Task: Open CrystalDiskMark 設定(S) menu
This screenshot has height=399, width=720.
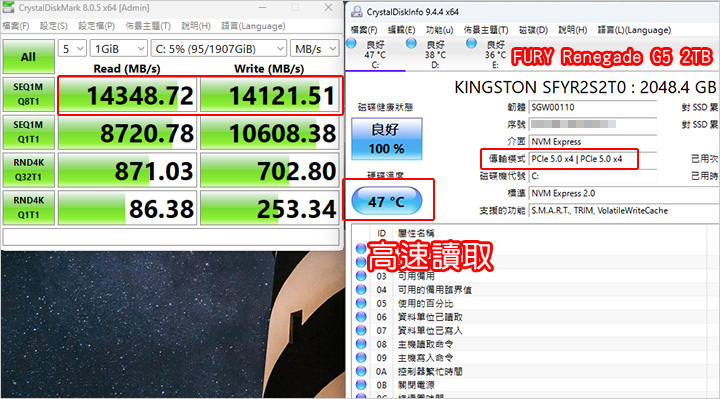Action: [x=53, y=26]
